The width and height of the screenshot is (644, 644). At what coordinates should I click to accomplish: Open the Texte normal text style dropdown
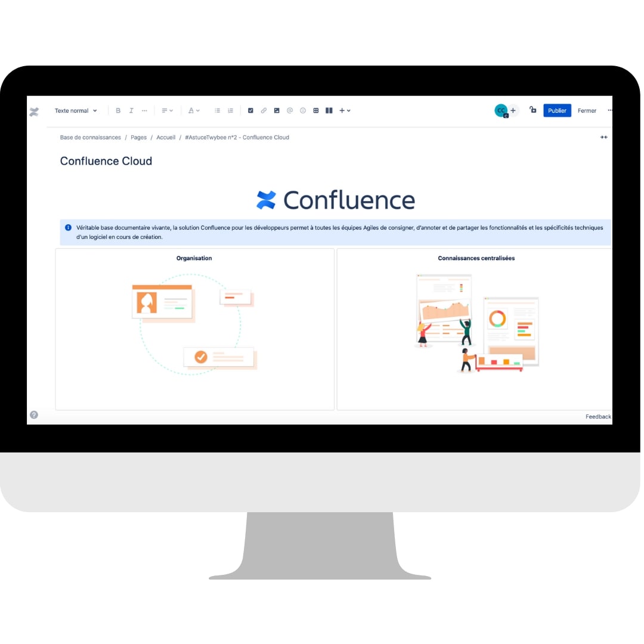coord(76,111)
